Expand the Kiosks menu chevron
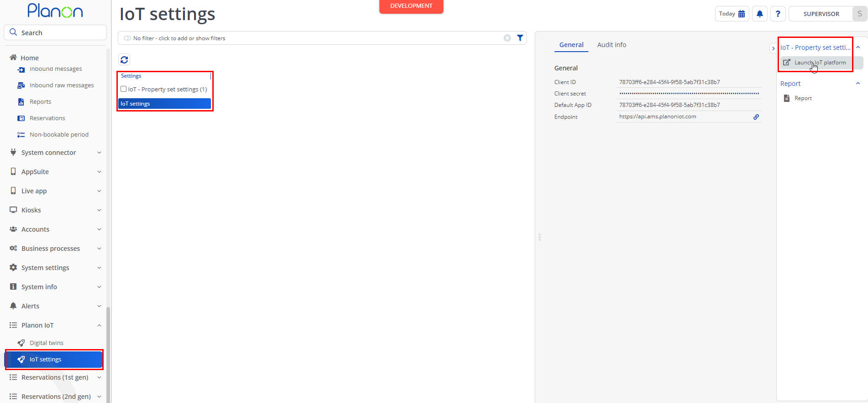868x403 pixels. (99, 210)
